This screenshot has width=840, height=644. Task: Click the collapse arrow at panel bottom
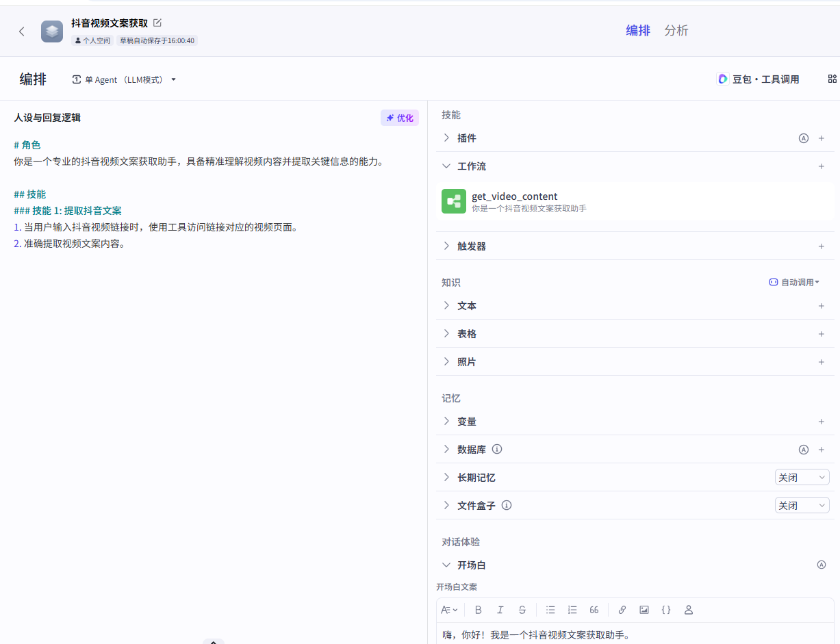[x=214, y=641]
